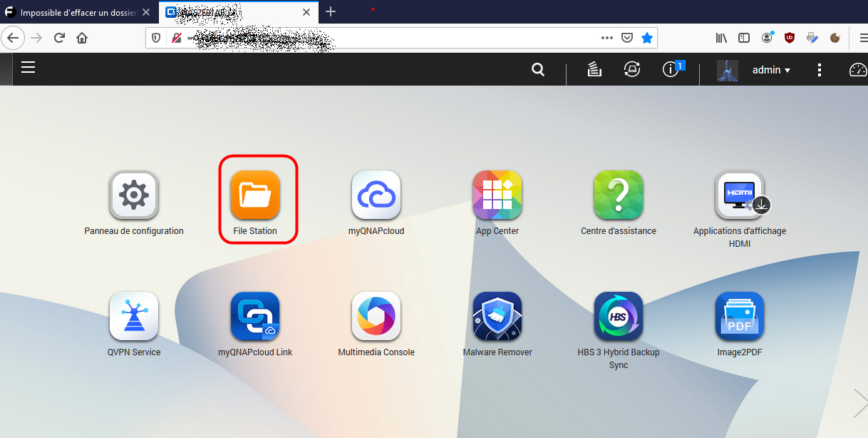Screen dimensions: 868x438
Task: Click the insecure connection padlock icon
Action: point(177,38)
